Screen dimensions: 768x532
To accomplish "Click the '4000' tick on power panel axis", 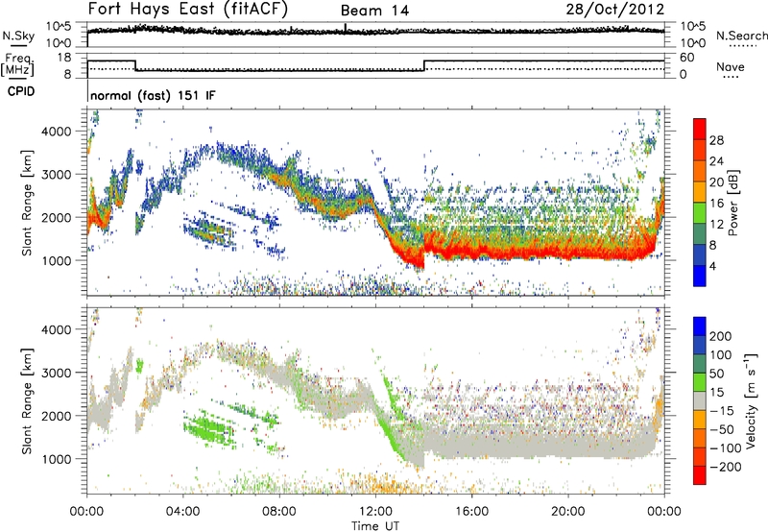I will click(x=57, y=132).
